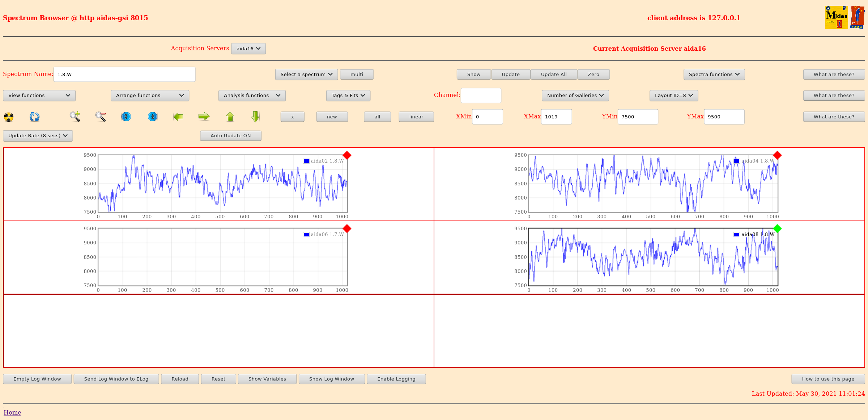Click What are these? beside YMax field
The width and height of the screenshot is (868, 420).
(x=834, y=117)
